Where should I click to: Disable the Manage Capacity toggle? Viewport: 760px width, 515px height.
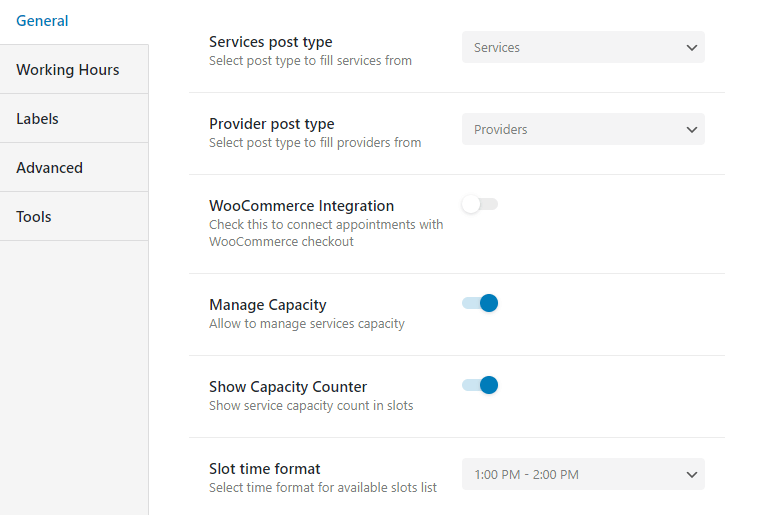480,303
